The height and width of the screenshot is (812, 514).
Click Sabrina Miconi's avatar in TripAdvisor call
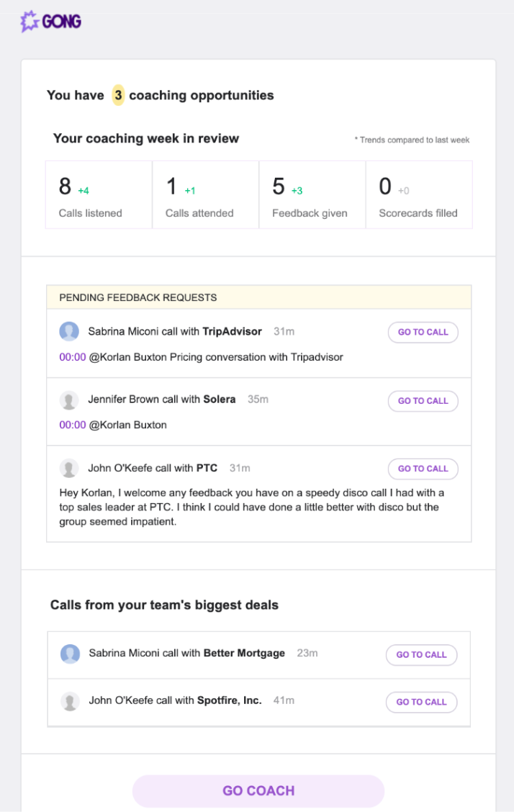pos(69,331)
